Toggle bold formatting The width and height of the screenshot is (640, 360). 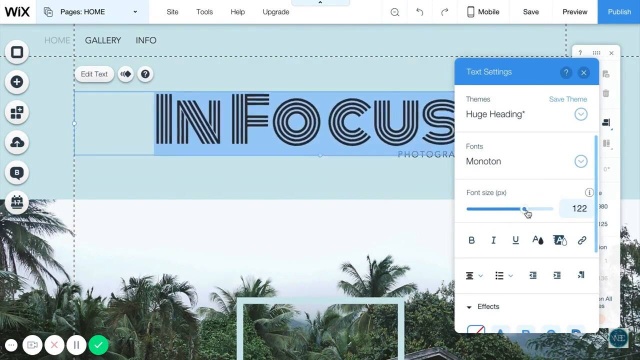[471, 240]
